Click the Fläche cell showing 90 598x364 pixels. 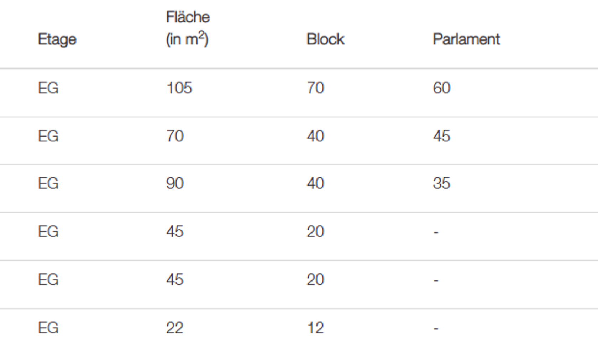coord(175,184)
